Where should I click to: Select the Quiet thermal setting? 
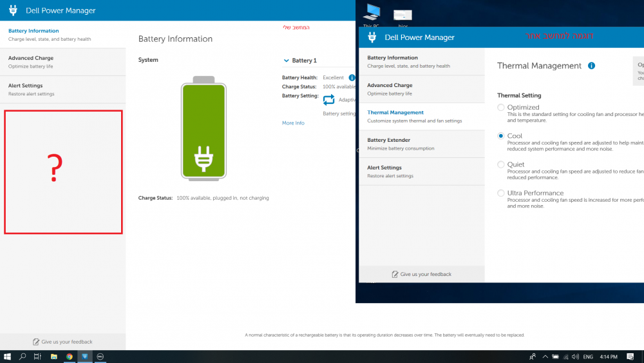click(500, 164)
